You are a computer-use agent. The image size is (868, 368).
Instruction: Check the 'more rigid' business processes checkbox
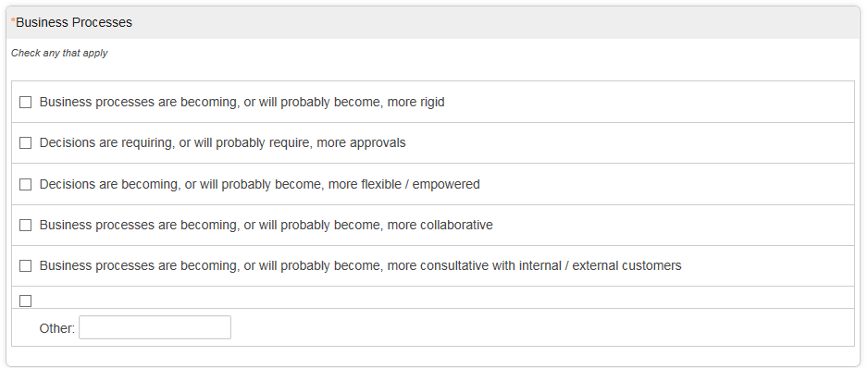coord(26,103)
